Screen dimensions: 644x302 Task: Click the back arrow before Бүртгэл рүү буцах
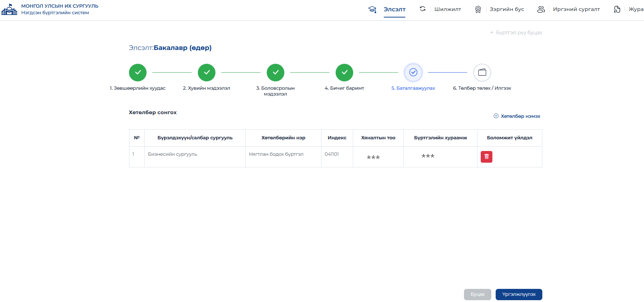tap(492, 32)
